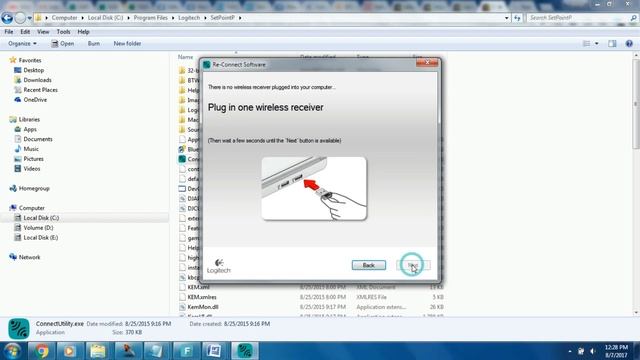Select Downloads under Favorites
Screen dimensions: 640x360
[37, 80]
